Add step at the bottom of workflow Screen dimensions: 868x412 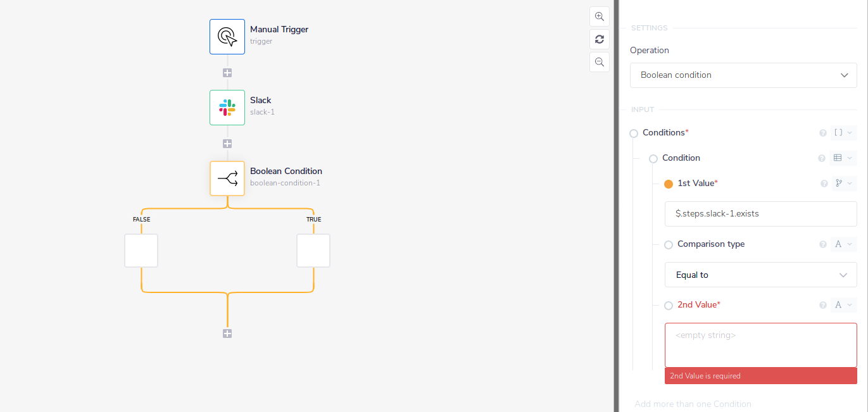(227, 334)
